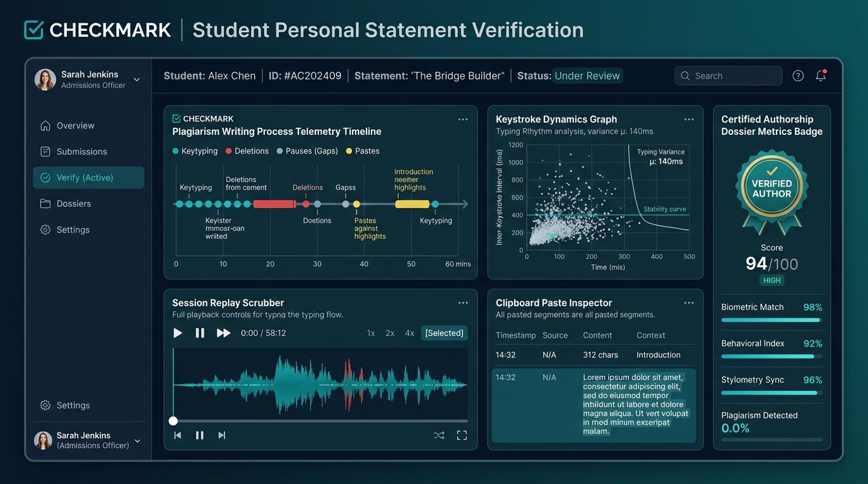Click the Under Review status badge
The image size is (868, 484).
(587, 76)
